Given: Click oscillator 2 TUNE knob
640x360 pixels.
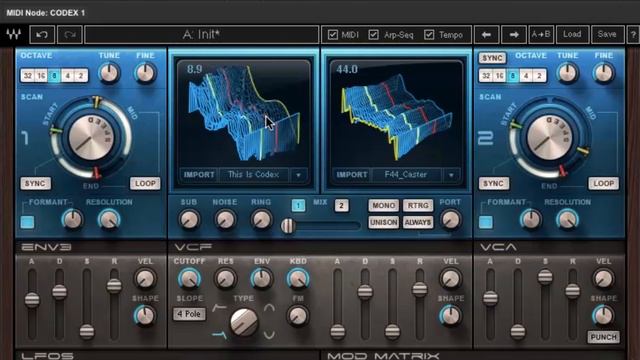Looking at the screenshot, I should point(567,73).
